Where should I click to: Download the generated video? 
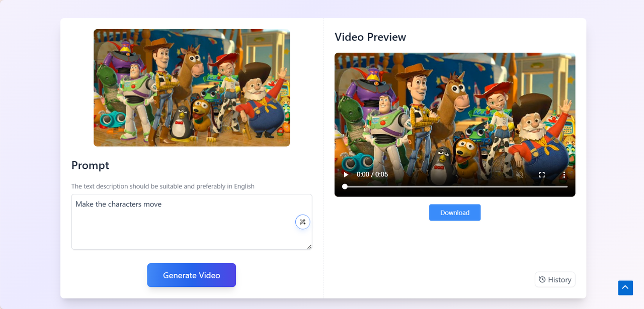pyautogui.click(x=455, y=213)
